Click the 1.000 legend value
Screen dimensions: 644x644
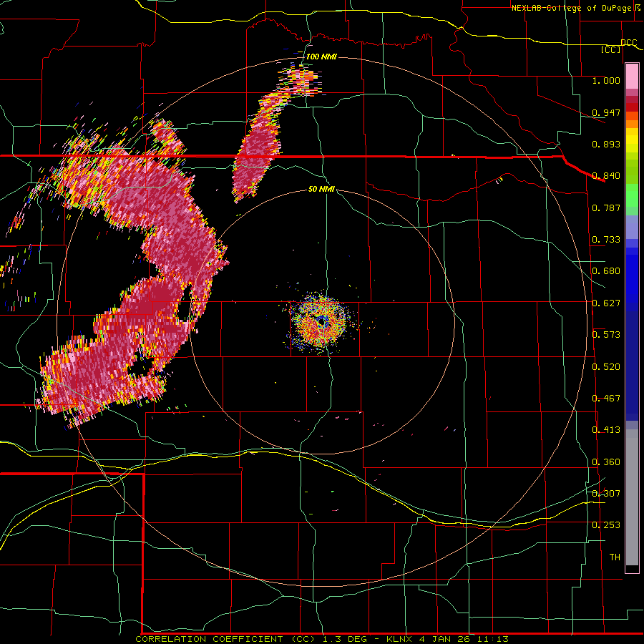tap(606, 80)
